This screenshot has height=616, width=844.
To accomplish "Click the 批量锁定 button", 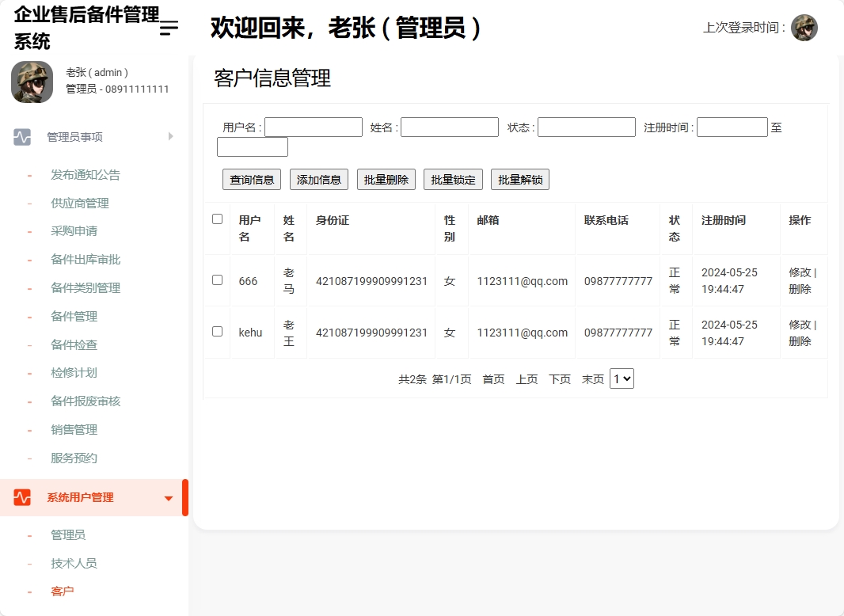I will click(x=453, y=179).
